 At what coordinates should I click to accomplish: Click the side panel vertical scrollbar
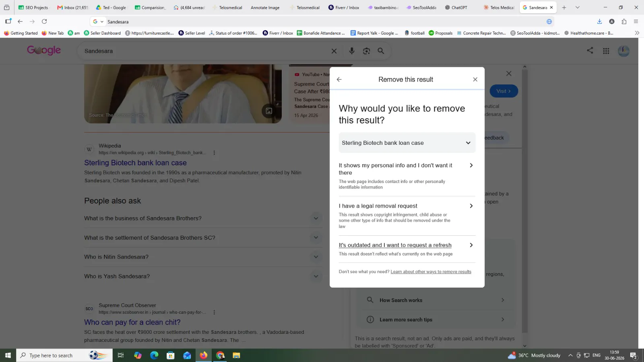click(524, 201)
